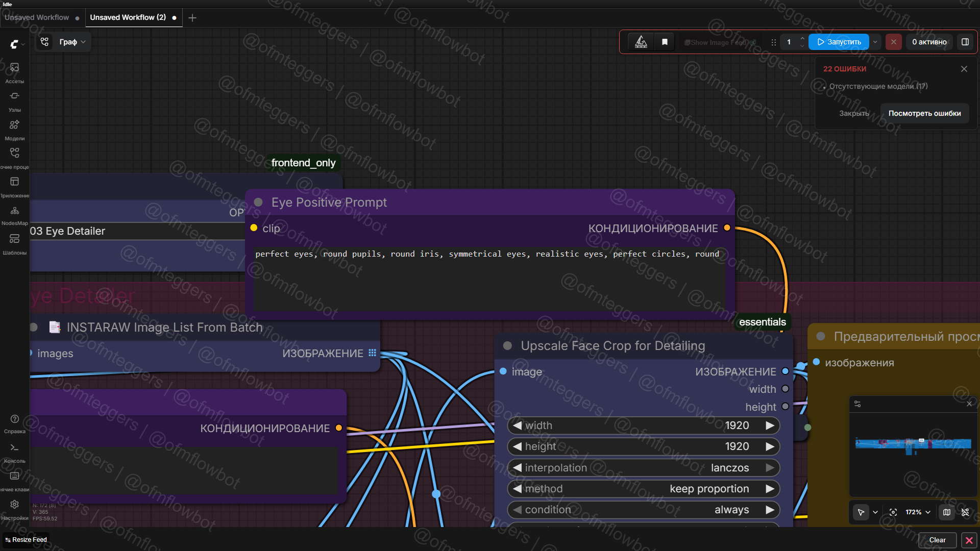Toggle link visibility in canvas toolbar
The height and width of the screenshot is (551, 980).
click(965, 512)
